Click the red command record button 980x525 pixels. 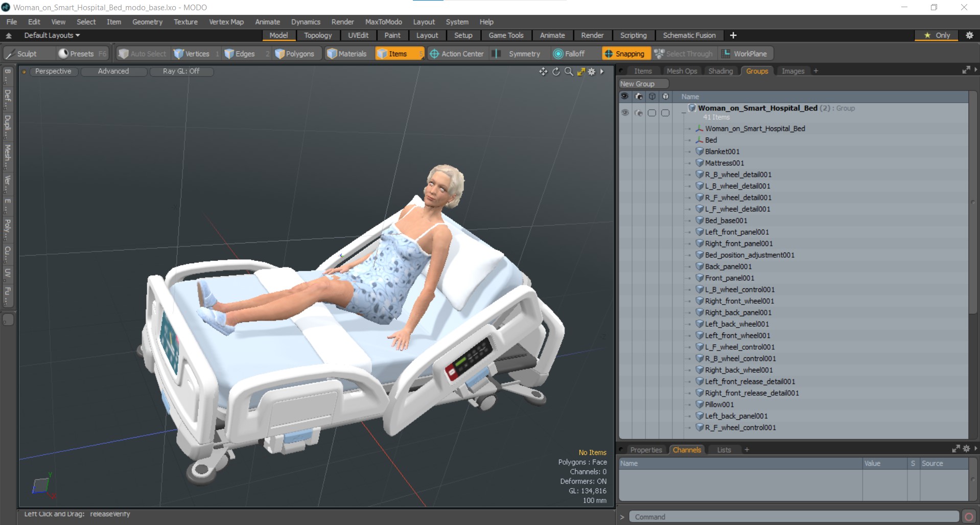tap(969, 517)
